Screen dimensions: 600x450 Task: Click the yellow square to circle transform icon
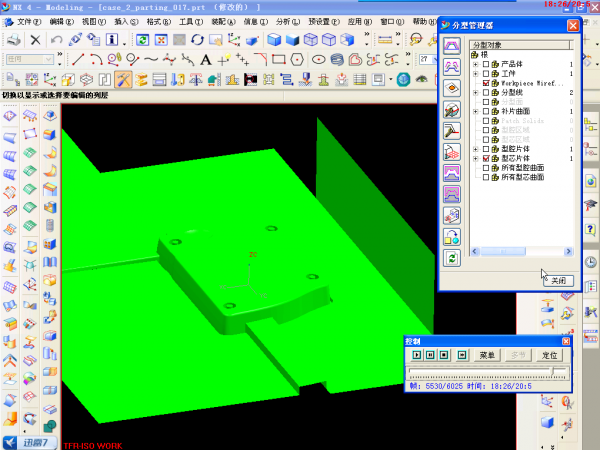tap(452, 237)
